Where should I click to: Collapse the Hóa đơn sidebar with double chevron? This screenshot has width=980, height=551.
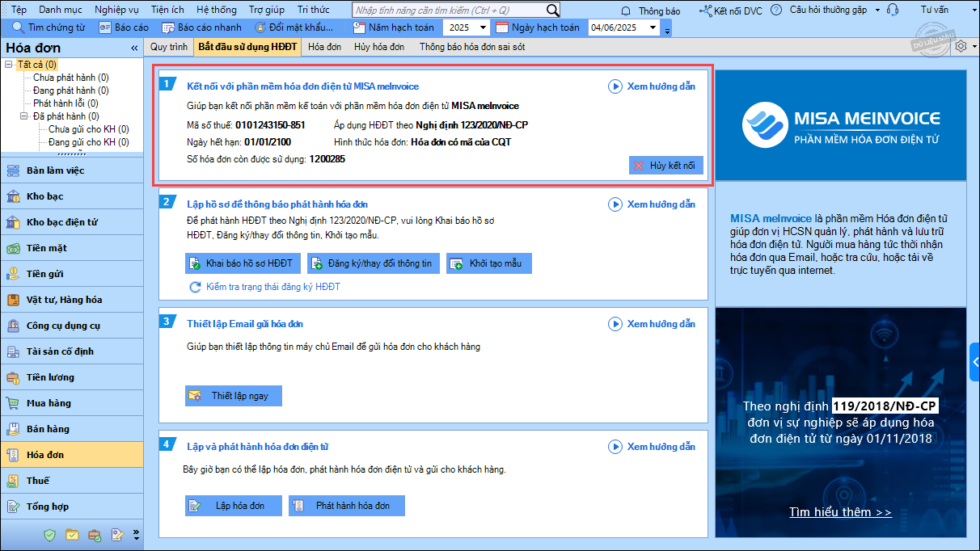point(134,48)
